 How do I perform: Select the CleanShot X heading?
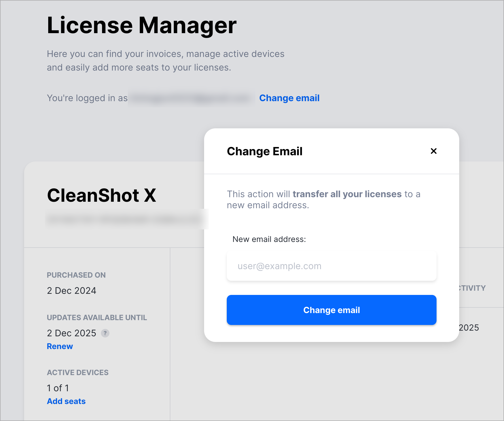tap(101, 195)
